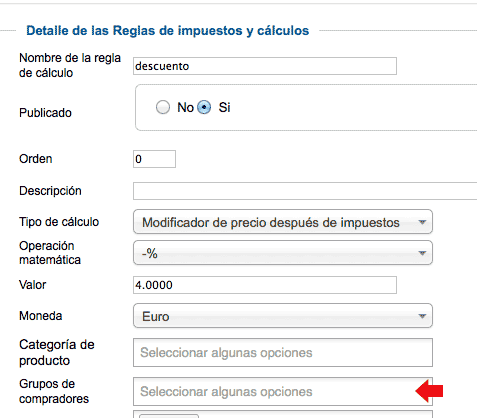Click the red arrow pointing at Grupos de compradores
The image size is (477, 418).
[x=429, y=391]
